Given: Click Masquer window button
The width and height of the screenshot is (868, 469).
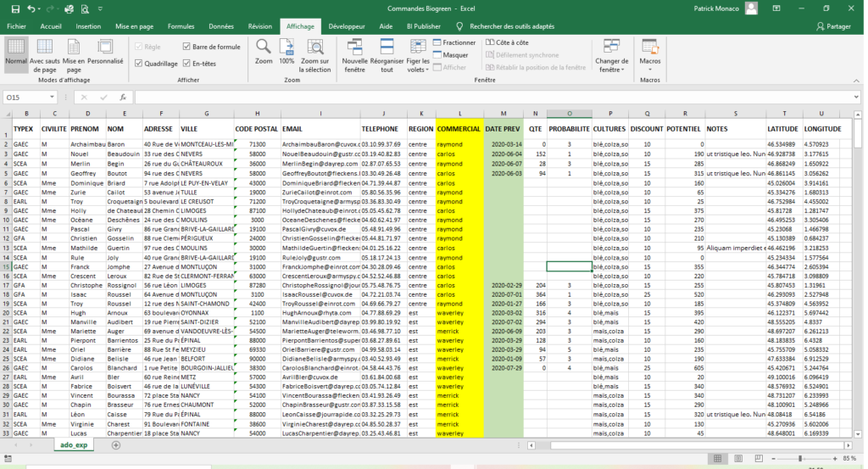Looking at the screenshot, I should point(451,55).
